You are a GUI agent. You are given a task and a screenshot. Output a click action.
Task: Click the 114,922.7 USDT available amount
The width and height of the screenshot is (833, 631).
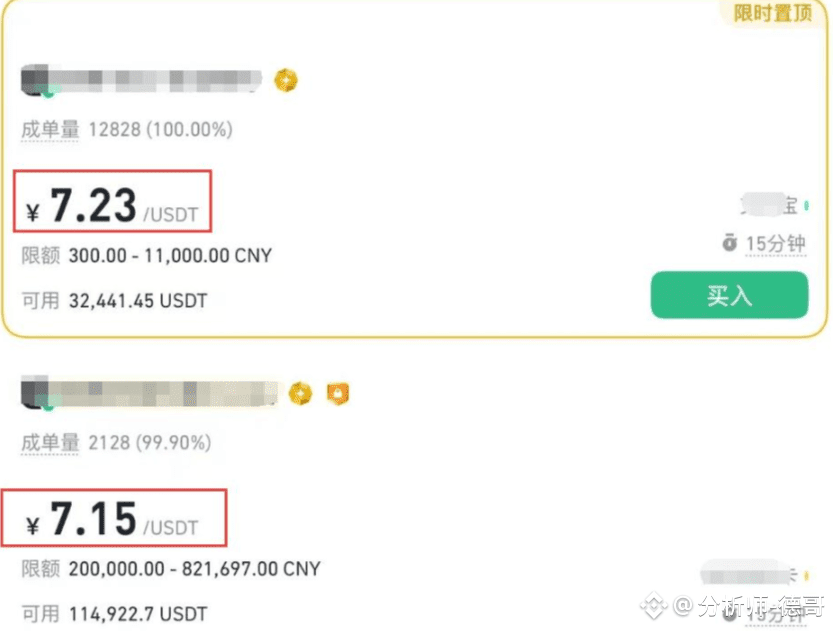pyautogui.click(x=138, y=614)
